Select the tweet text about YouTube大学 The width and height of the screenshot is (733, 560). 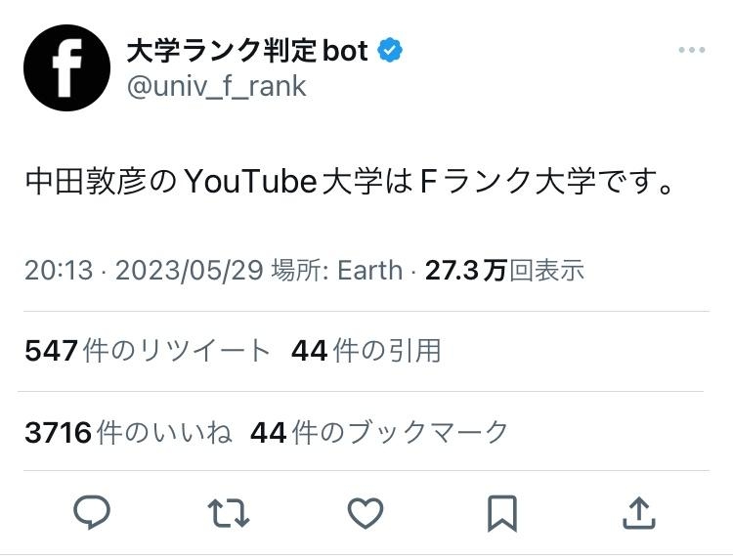pyautogui.click(x=350, y=182)
